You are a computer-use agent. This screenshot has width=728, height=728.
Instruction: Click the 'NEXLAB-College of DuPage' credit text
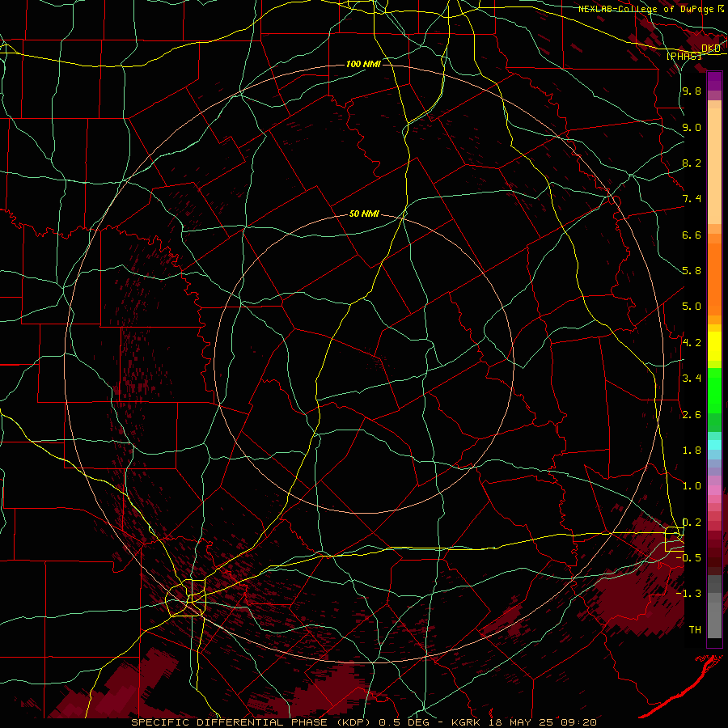645,9
